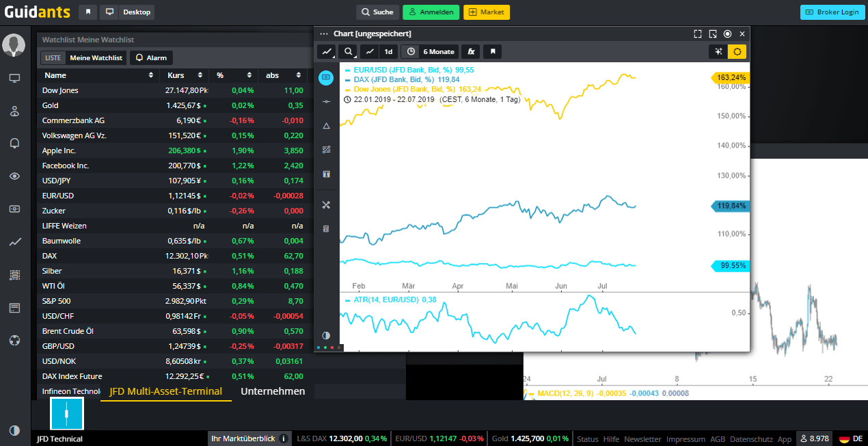The width and height of the screenshot is (868, 446).
Task: Click the green Anmelden button
Action: [431, 12]
